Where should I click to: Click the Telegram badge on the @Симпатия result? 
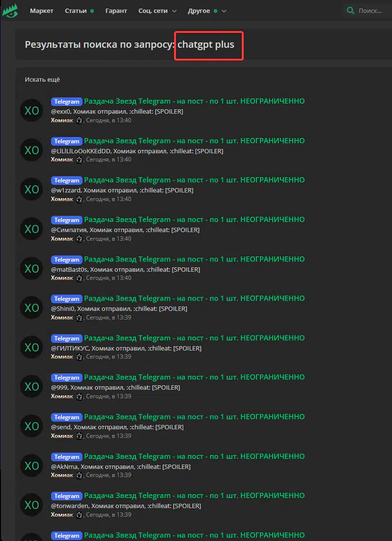click(67, 220)
